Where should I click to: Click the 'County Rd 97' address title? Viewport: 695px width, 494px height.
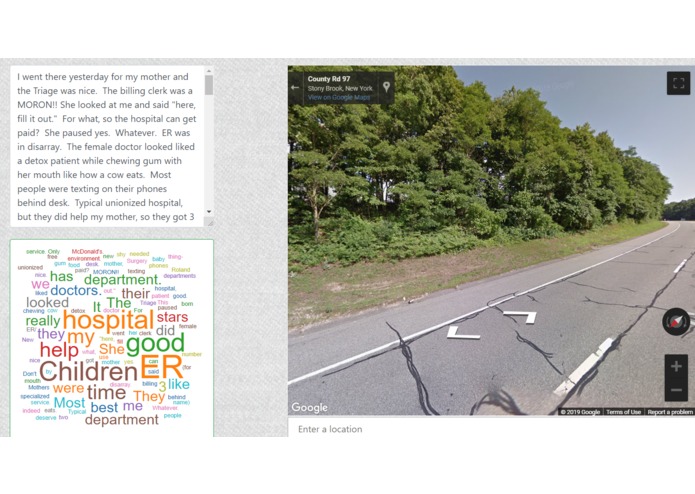point(329,79)
